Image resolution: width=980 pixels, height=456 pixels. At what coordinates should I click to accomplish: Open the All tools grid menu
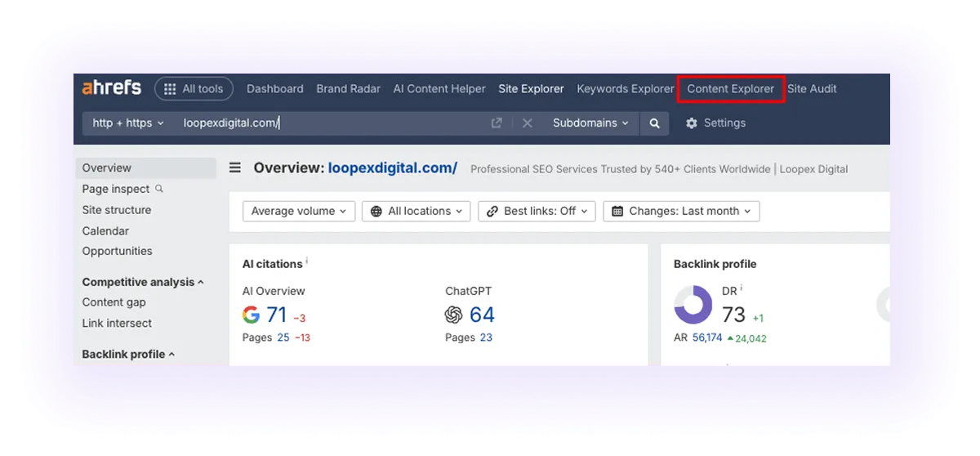pyautogui.click(x=194, y=89)
